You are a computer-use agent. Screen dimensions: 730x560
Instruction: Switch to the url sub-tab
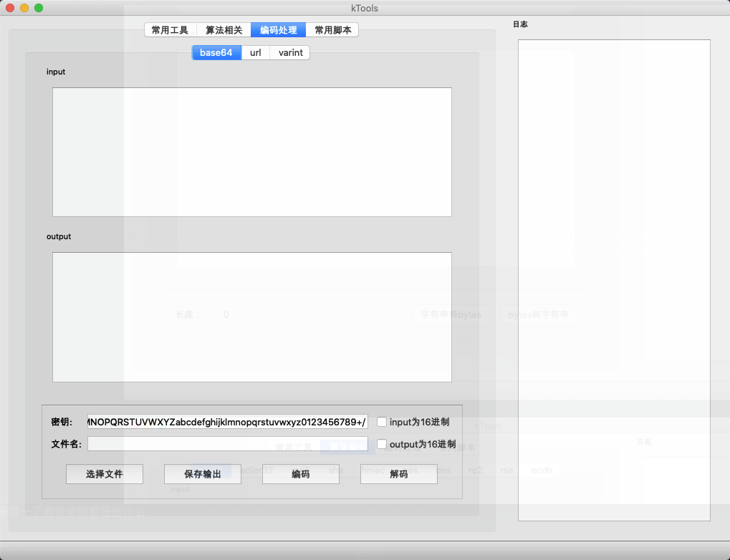pos(256,52)
